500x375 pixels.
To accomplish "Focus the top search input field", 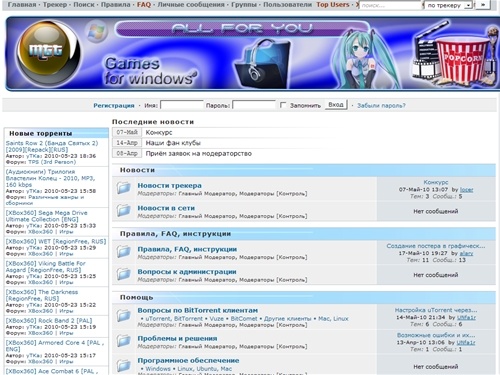I will (x=390, y=5).
